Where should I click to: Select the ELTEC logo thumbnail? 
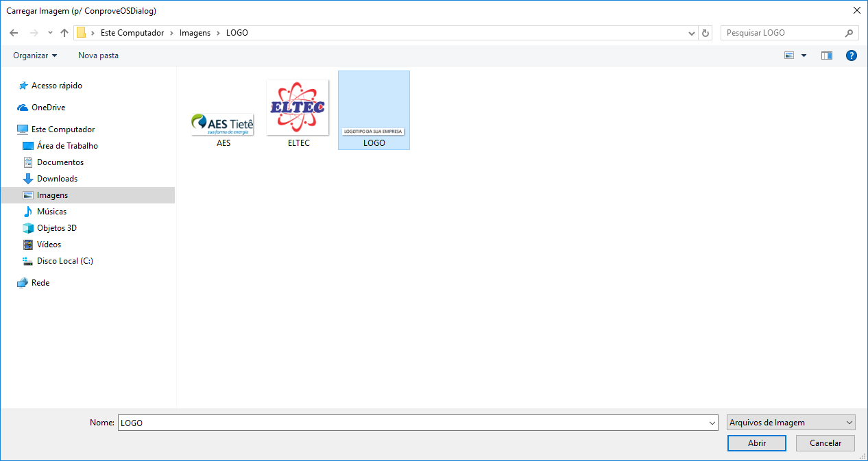298,106
